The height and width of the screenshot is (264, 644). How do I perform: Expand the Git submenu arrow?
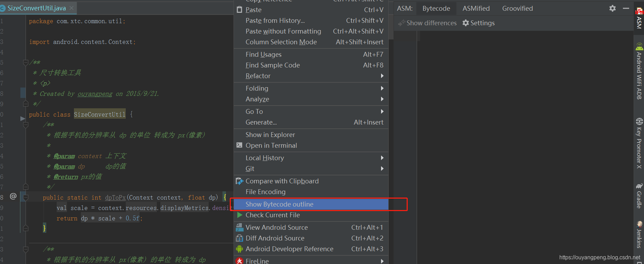382,169
